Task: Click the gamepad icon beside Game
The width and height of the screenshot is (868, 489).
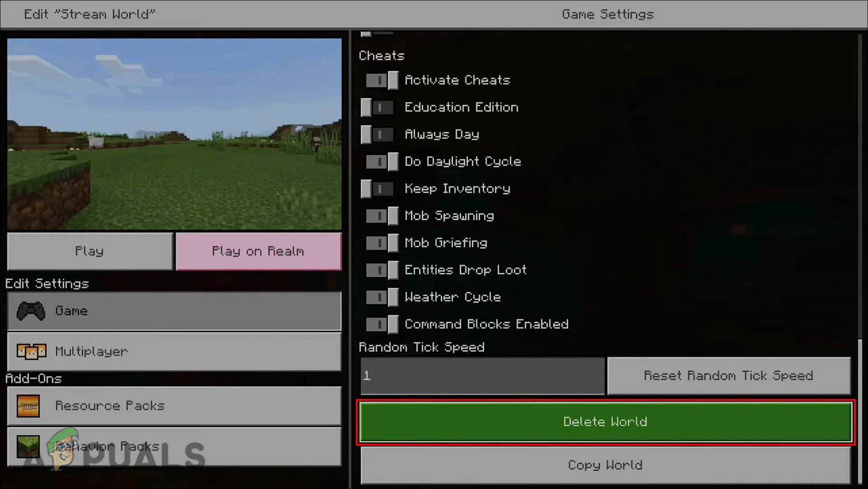Action: point(30,311)
